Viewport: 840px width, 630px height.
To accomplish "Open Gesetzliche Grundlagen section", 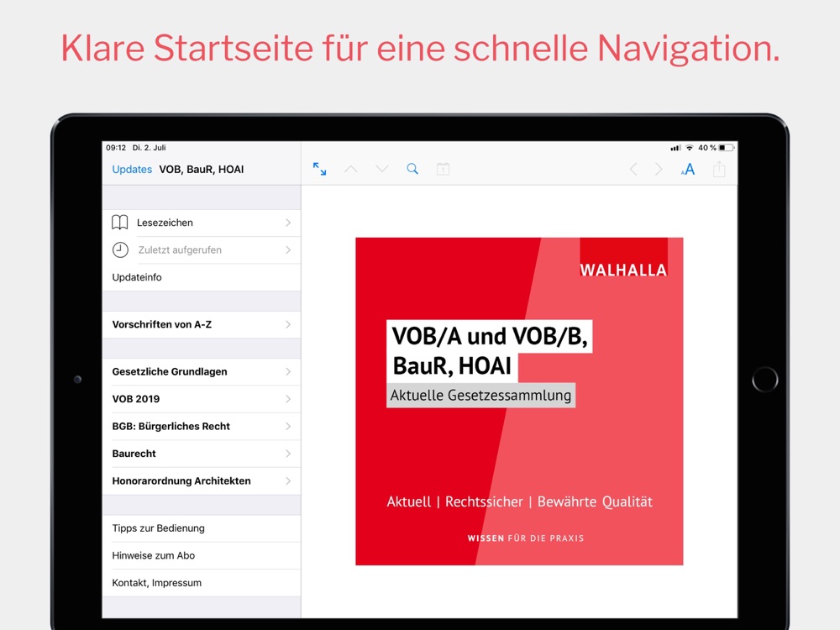I will coord(202,371).
